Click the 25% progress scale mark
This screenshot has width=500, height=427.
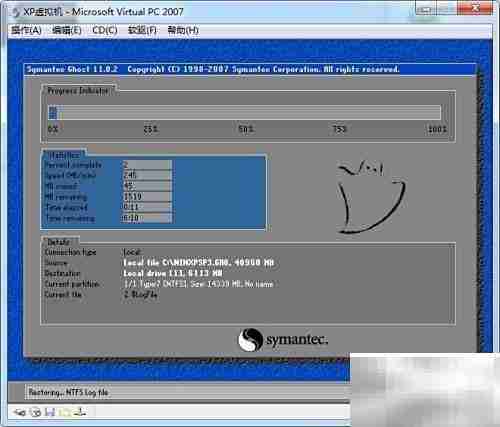[x=151, y=129]
